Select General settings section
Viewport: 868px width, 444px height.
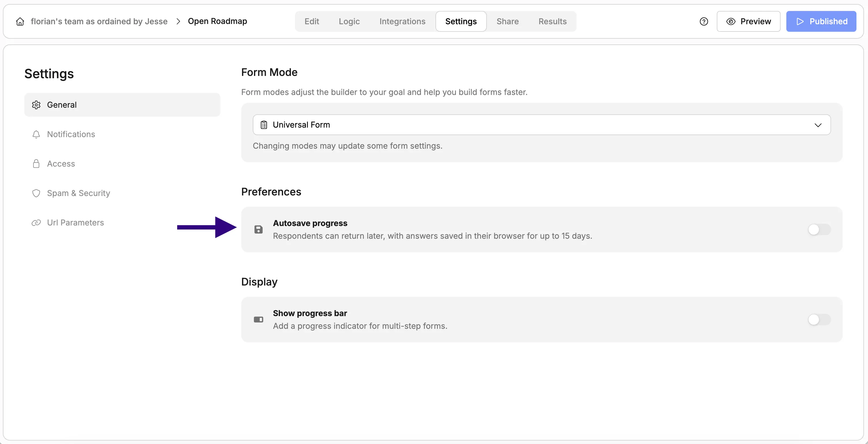[x=122, y=105]
